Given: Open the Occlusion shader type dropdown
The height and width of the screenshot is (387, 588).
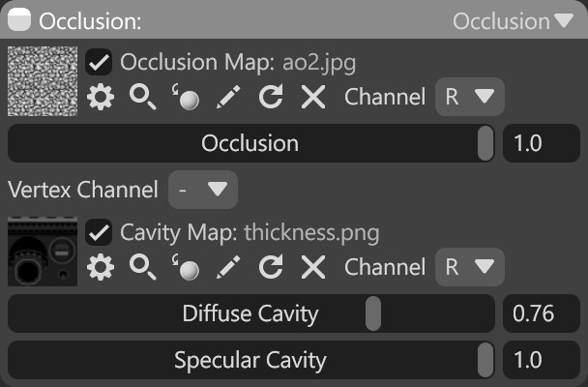Looking at the screenshot, I should tap(514, 21).
